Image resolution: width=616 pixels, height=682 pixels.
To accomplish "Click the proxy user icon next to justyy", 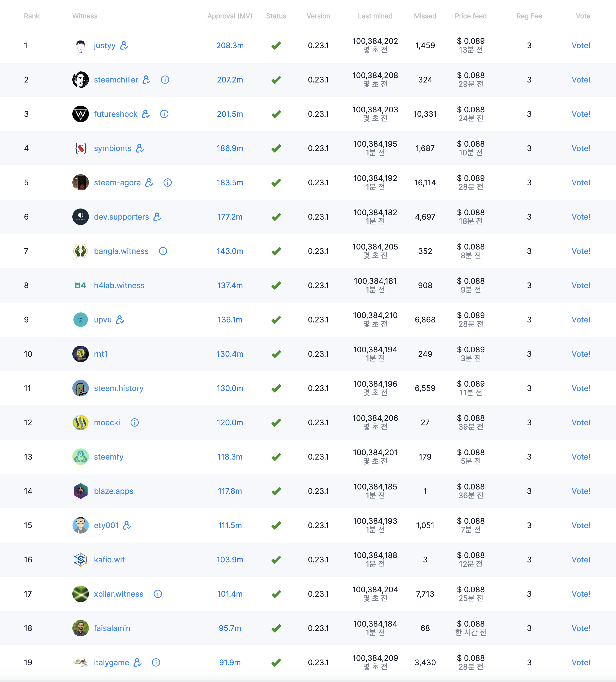I will click(124, 45).
